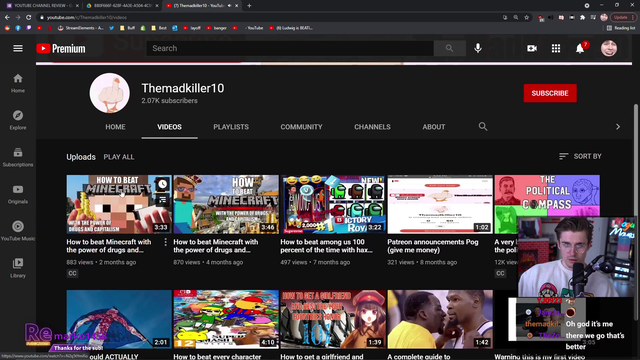Screen dimensions: 640x360
Task: Go to Home in sidebar
Action: [x=18, y=83]
